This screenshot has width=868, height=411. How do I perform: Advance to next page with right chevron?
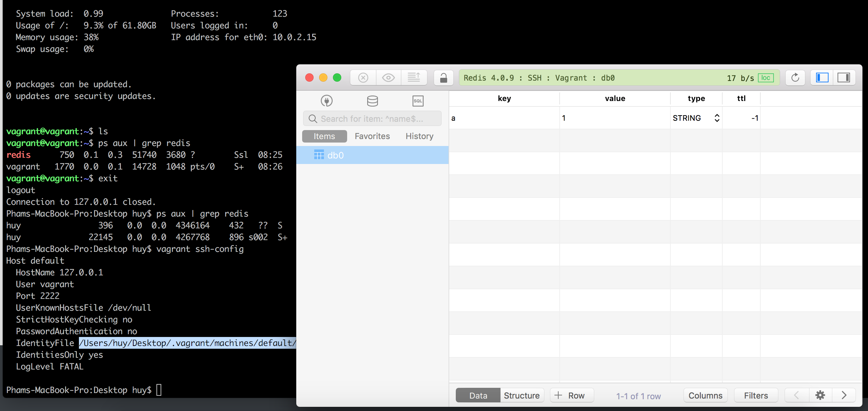pos(844,395)
